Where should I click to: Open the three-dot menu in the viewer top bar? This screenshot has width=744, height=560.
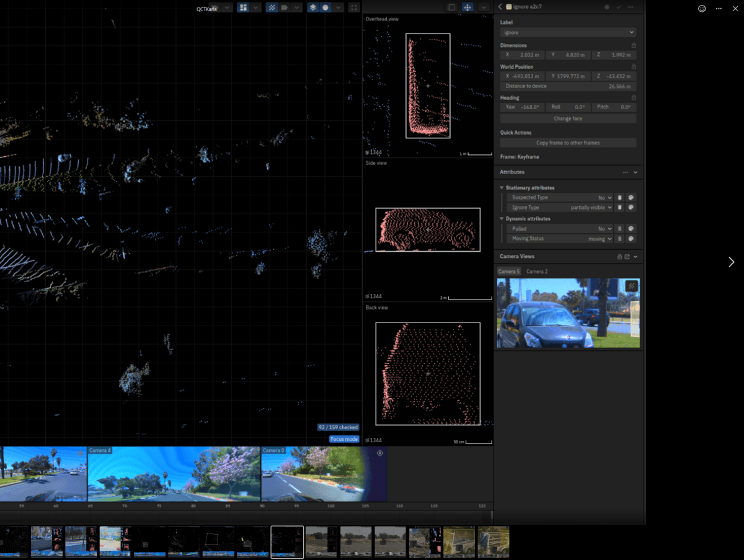(719, 9)
